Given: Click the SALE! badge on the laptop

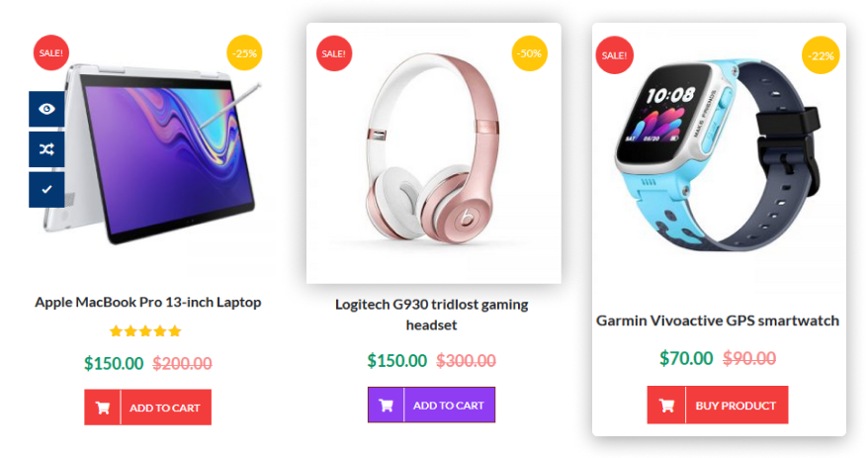Looking at the screenshot, I should (x=51, y=53).
